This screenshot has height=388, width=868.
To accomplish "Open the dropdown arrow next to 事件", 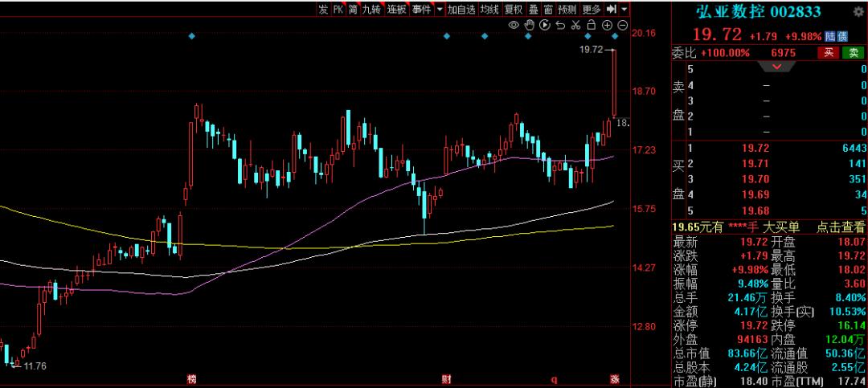I will click(440, 9).
